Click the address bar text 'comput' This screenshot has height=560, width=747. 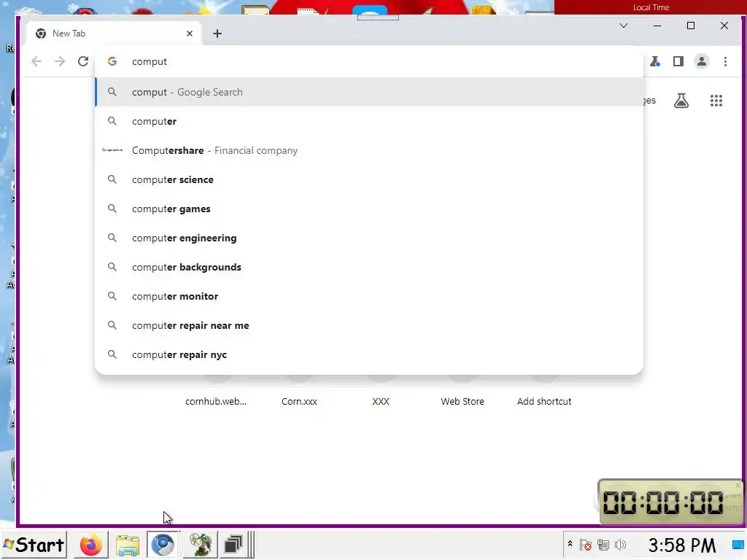pos(150,61)
